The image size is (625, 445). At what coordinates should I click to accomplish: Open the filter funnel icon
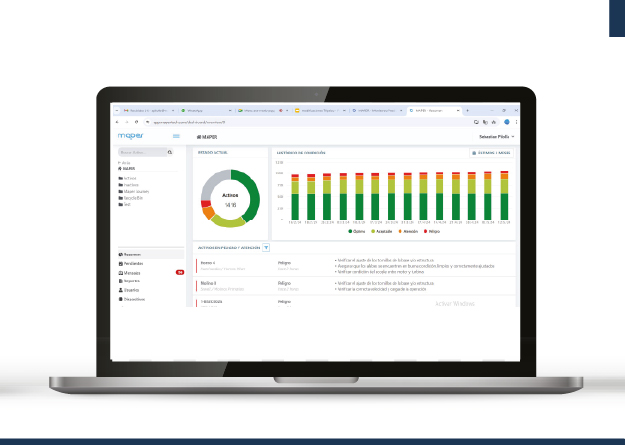pos(266,247)
